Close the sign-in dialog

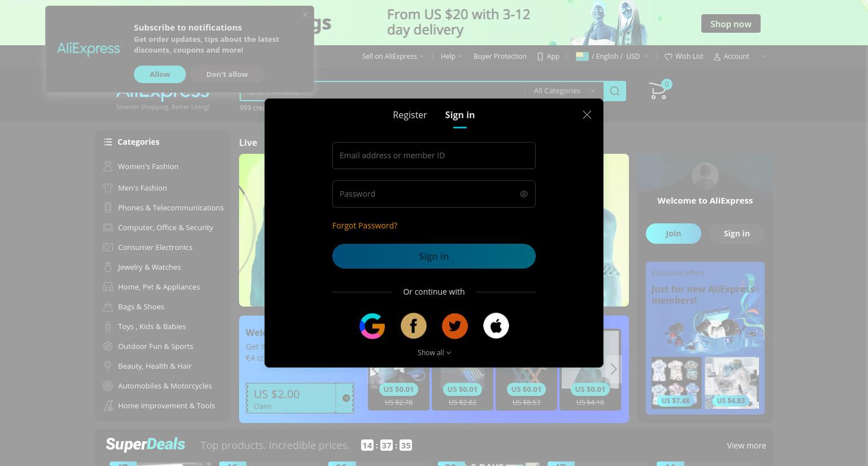click(x=587, y=115)
